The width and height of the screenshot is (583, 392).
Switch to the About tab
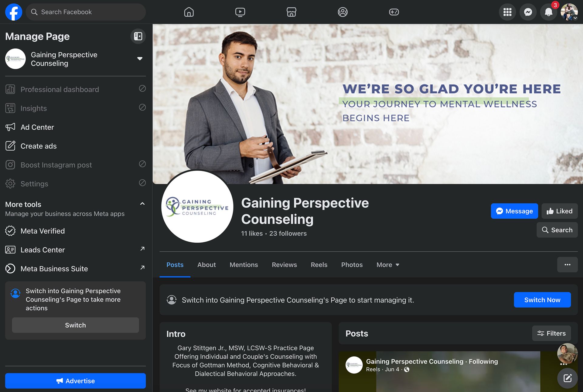pos(206,265)
